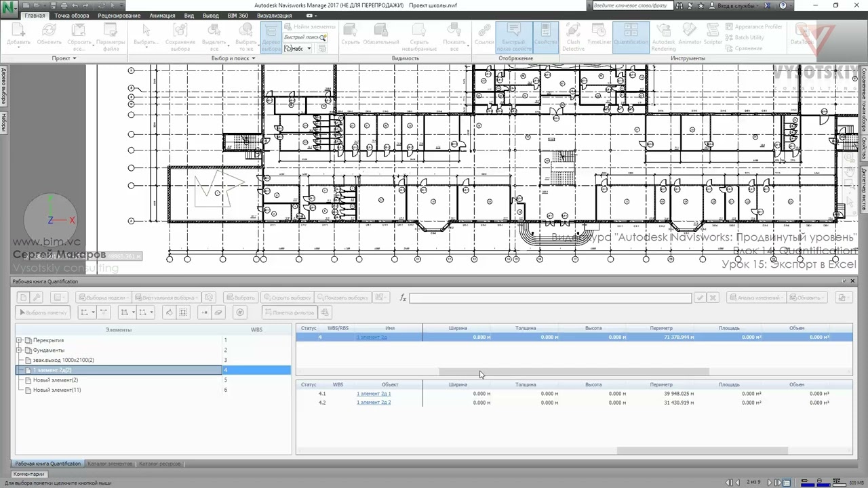Open the Scripter tool
Image resolution: width=868 pixels, height=488 pixels.
pyautogui.click(x=713, y=36)
